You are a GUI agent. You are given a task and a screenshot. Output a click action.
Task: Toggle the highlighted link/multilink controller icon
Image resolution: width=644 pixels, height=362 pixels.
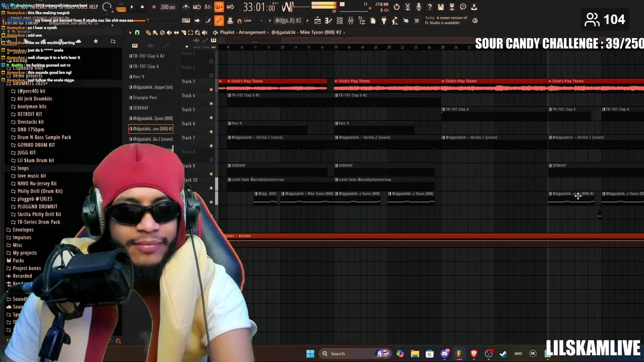point(219,21)
